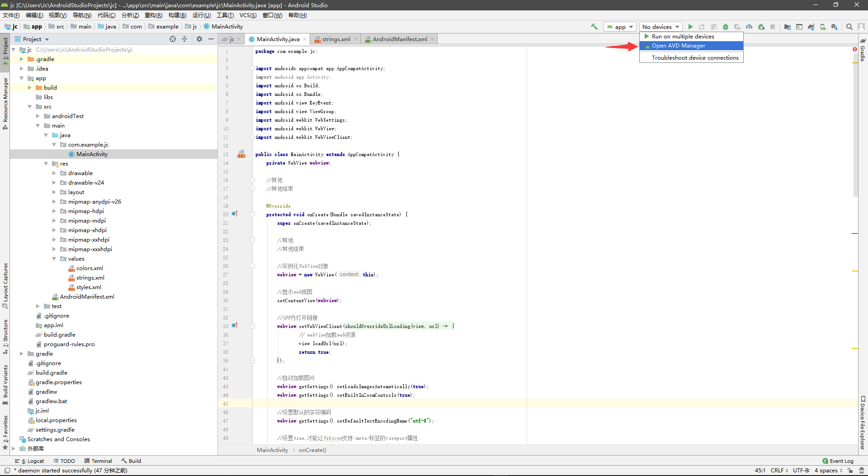The image size is (868, 476).
Task: Close the MainActivity.java tab
Action: pos(305,39)
